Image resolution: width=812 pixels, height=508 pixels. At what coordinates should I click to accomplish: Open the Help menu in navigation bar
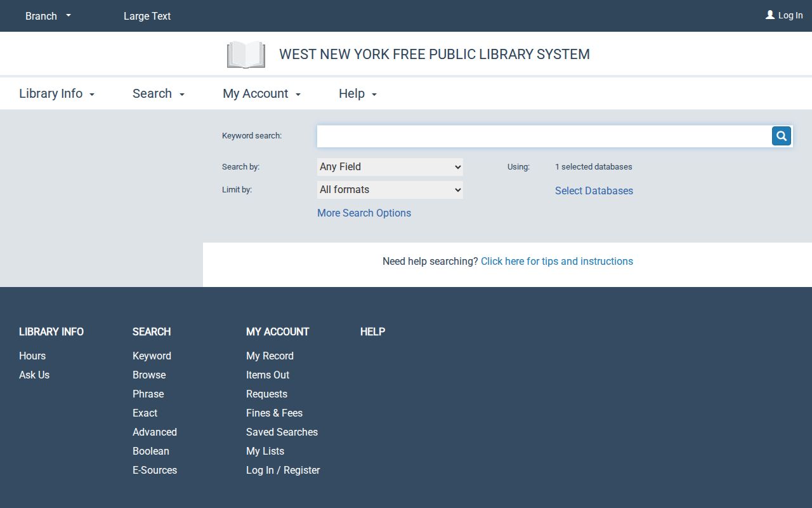pyautogui.click(x=358, y=93)
